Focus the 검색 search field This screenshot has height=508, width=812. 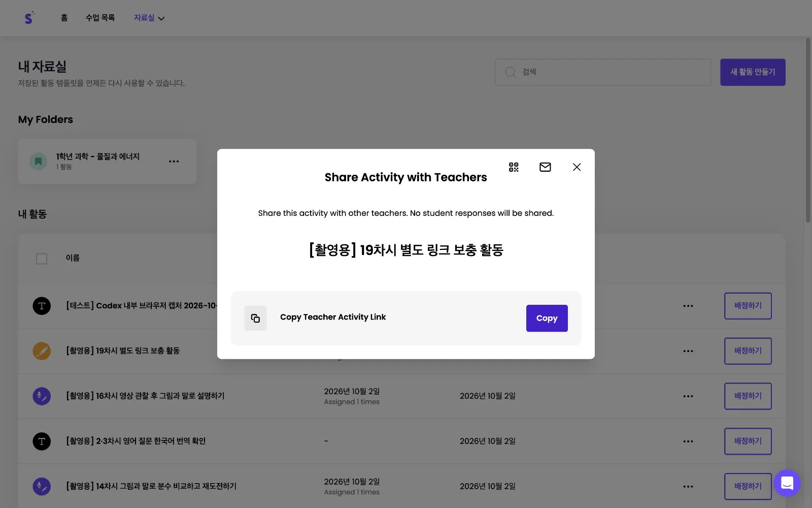(x=603, y=72)
